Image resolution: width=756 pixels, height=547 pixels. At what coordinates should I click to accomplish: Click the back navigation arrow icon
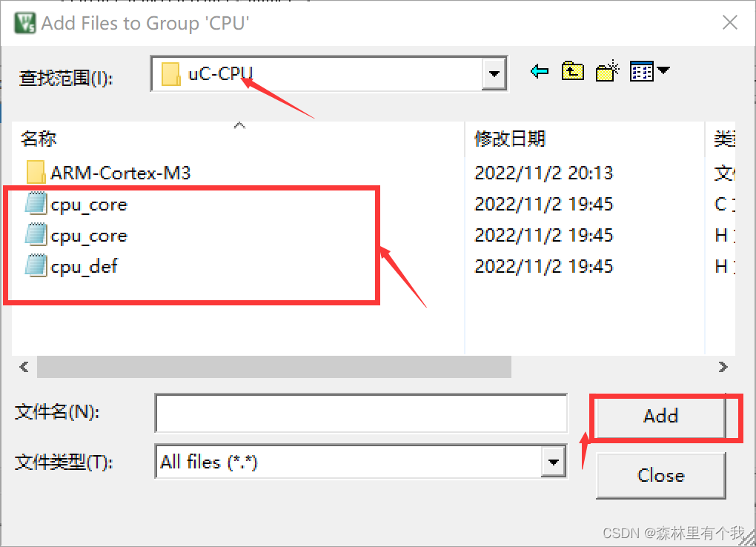(540, 72)
